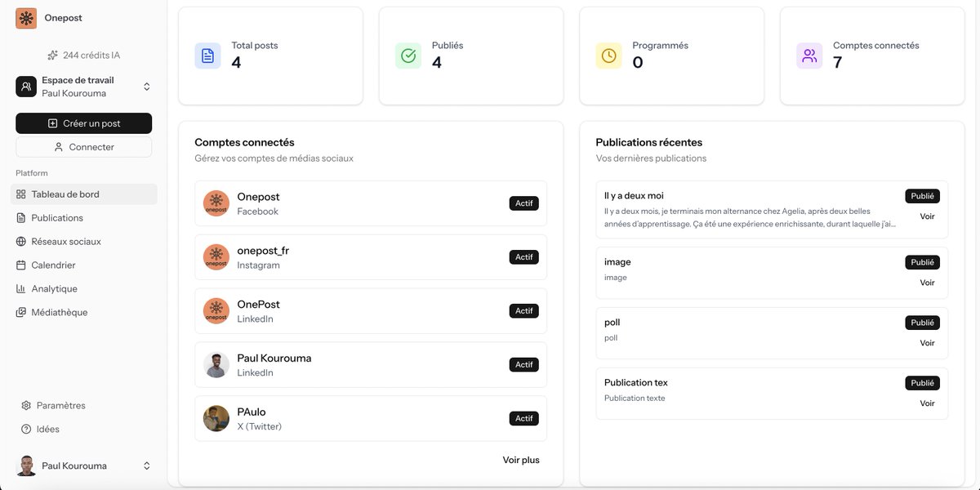Viewport: 980px width, 490px height.
Task: Click the Onepost Facebook account avatar
Action: click(216, 203)
